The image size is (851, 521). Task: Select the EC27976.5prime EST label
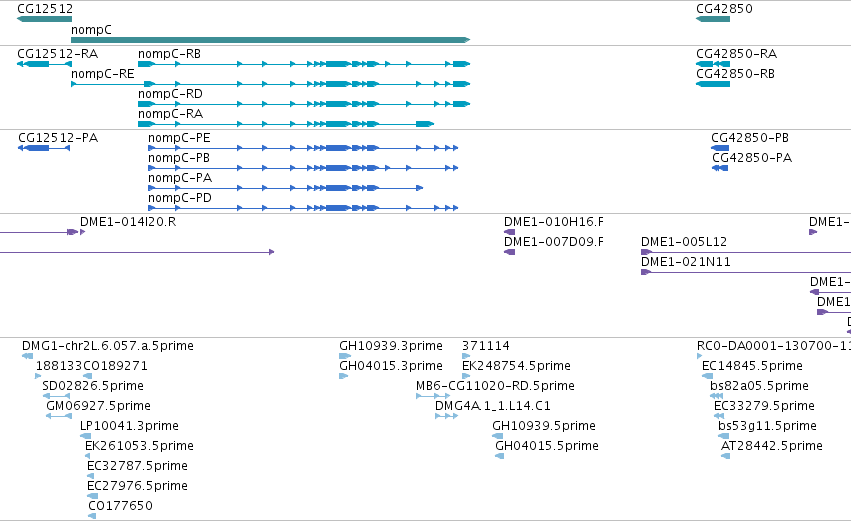pyautogui.click(x=137, y=486)
